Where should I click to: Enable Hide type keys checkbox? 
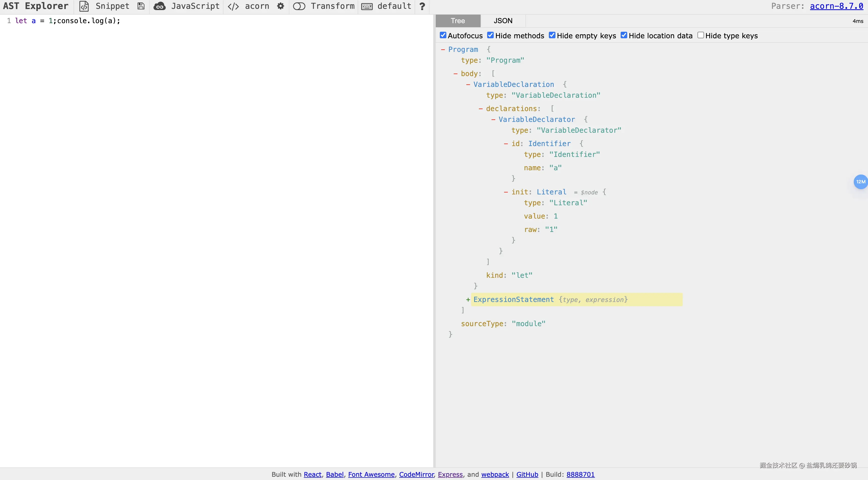click(700, 35)
